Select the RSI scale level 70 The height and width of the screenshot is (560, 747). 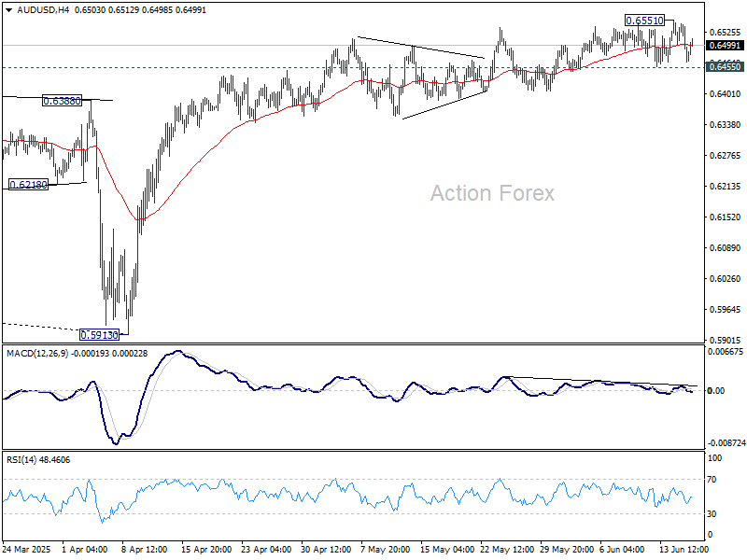[x=712, y=480]
